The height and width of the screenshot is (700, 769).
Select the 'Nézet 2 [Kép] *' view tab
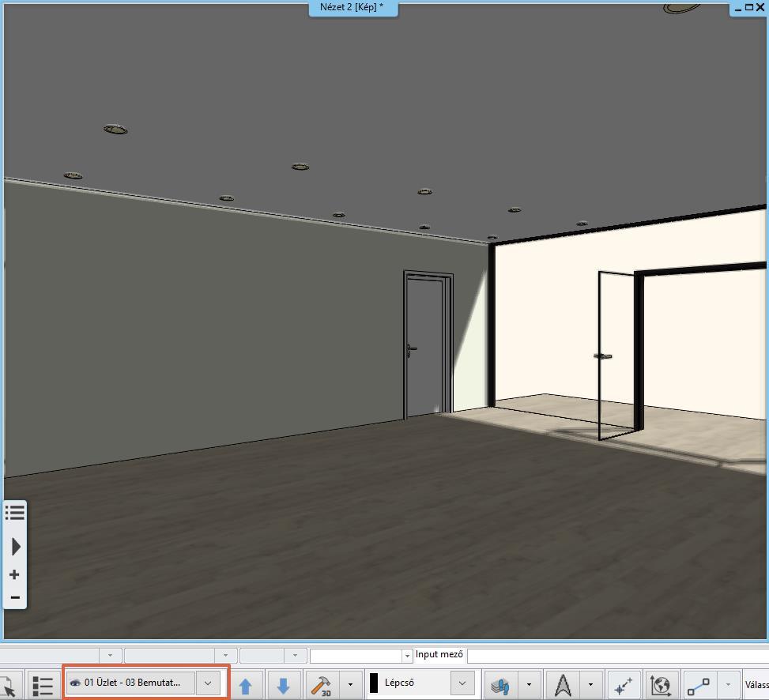tap(352, 7)
